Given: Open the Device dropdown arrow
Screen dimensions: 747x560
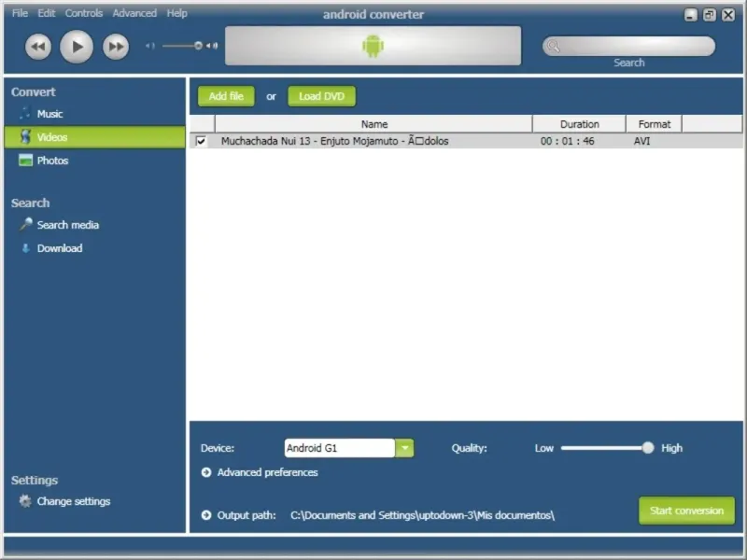Looking at the screenshot, I should pos(404,448).
